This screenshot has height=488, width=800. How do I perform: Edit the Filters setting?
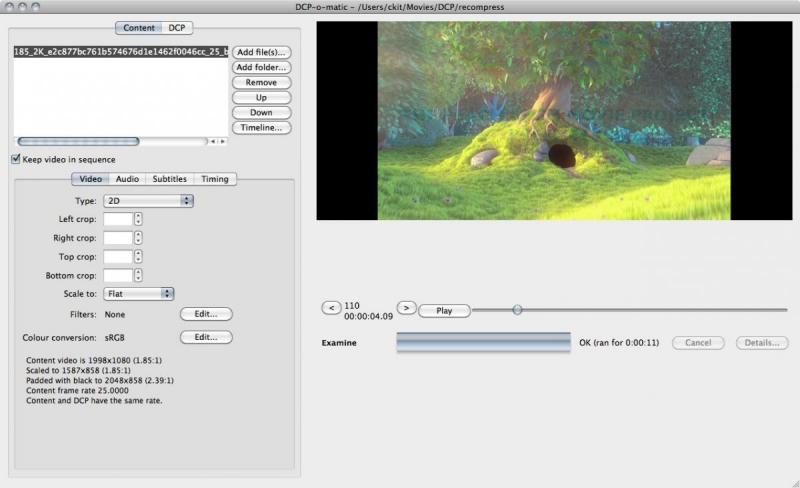tap(206, 314)
